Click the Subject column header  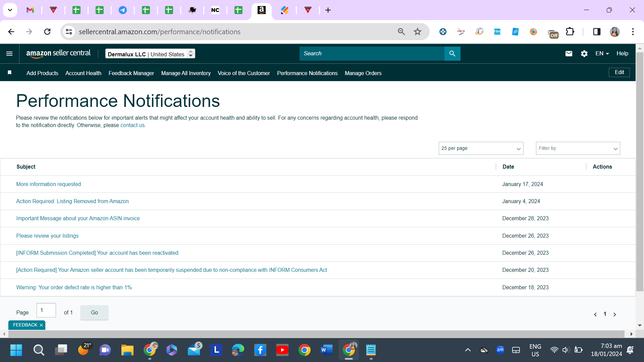point(26,167)
